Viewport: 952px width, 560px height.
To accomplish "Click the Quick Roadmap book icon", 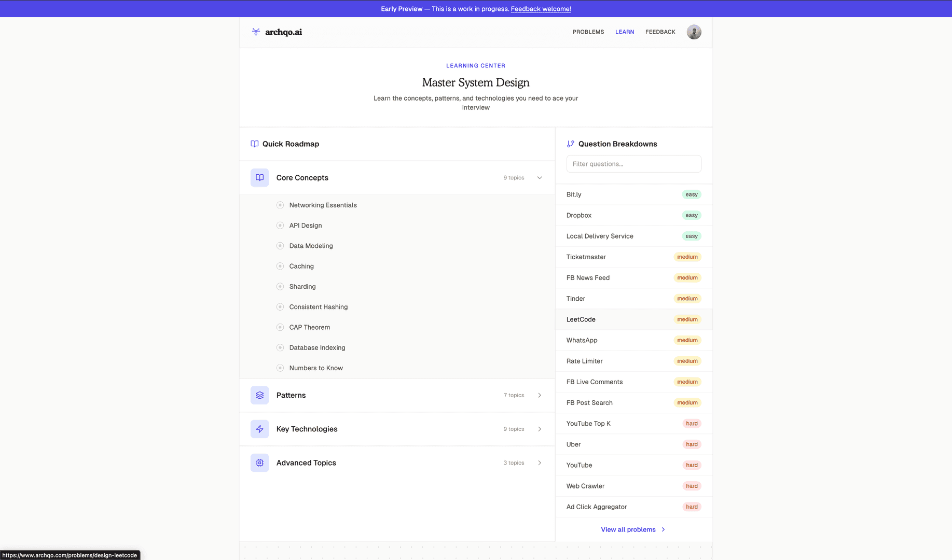I will pyautogui.click(x=255, y=144).
